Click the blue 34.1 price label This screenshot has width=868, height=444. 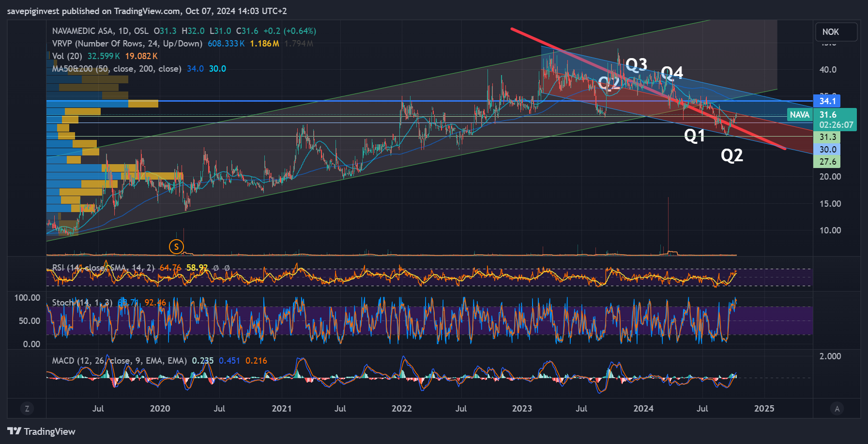[827, 101]
